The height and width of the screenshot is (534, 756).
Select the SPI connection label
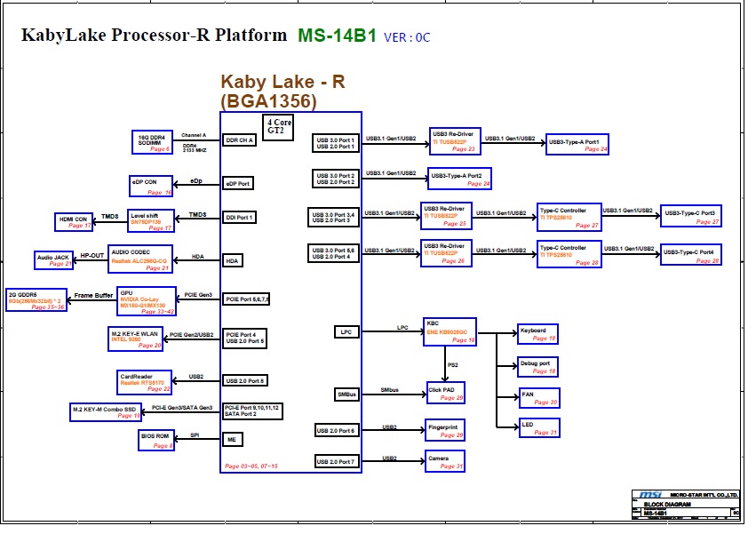coord(195,435)
